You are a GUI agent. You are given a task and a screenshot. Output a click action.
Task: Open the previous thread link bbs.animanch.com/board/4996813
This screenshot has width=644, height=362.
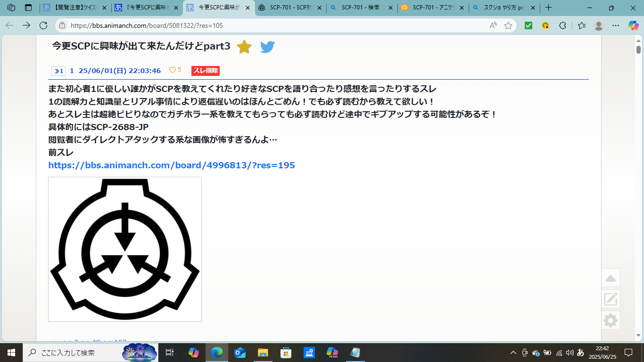click(172, 165)
